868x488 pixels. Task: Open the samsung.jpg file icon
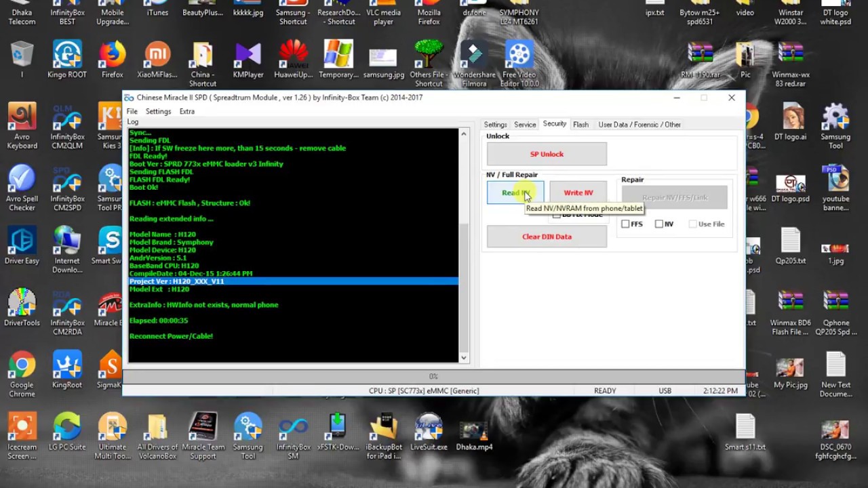click(x=383, y=63)
